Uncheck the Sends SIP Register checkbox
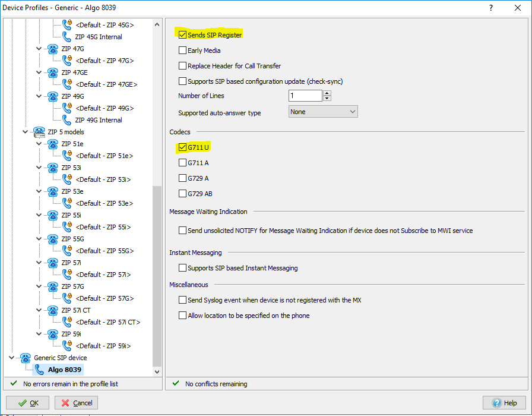The height and width of the screenshot is (416, 532). (x=182, y=34)
